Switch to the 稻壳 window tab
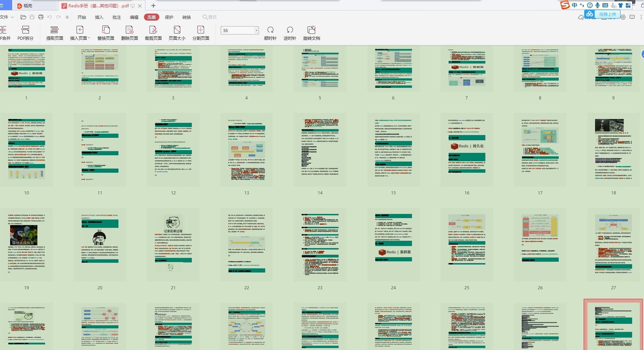This screenshot has height=350, width=644. pyautogui.click(x=35, y=6)
